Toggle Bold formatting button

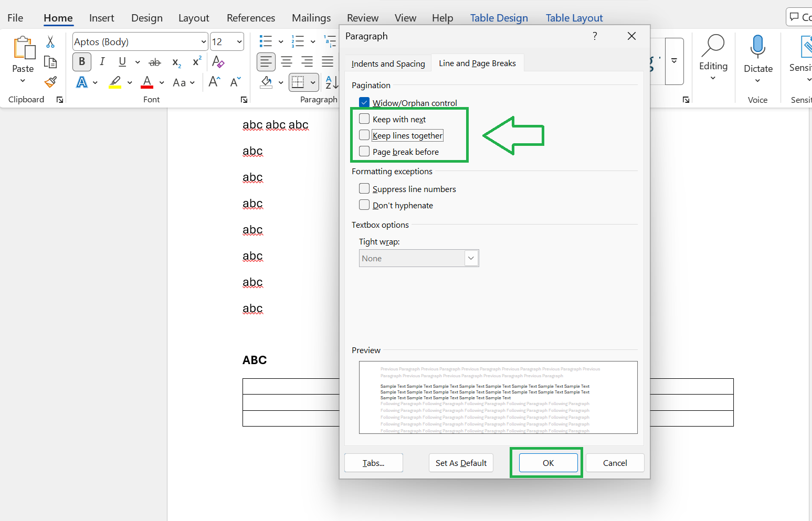pyautogui.click(x=82, y=61)
